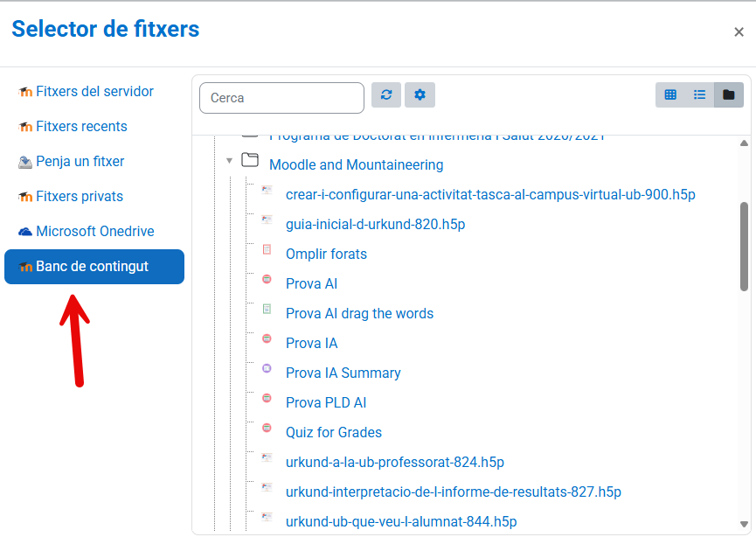Click the Cerca search field
This screenshot has height=537, width=756.
click(281, 98)
